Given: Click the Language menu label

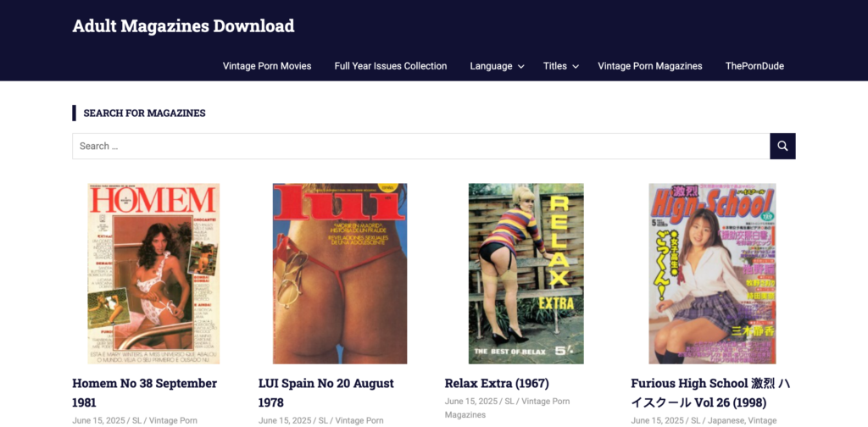Looking at the screenshot, I should point(491,66).
